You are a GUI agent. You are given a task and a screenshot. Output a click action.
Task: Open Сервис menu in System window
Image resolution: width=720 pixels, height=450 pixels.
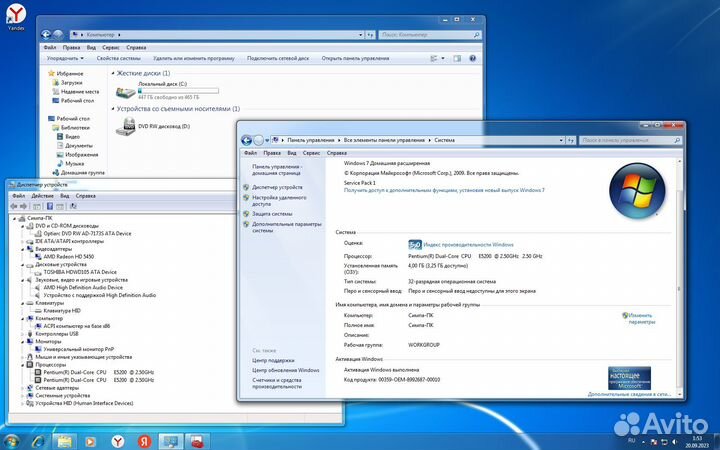(311, 153)
